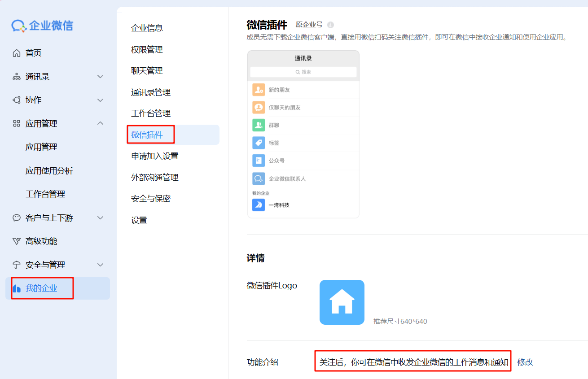Click the info icon beside 原企业号

click(330, 25)
